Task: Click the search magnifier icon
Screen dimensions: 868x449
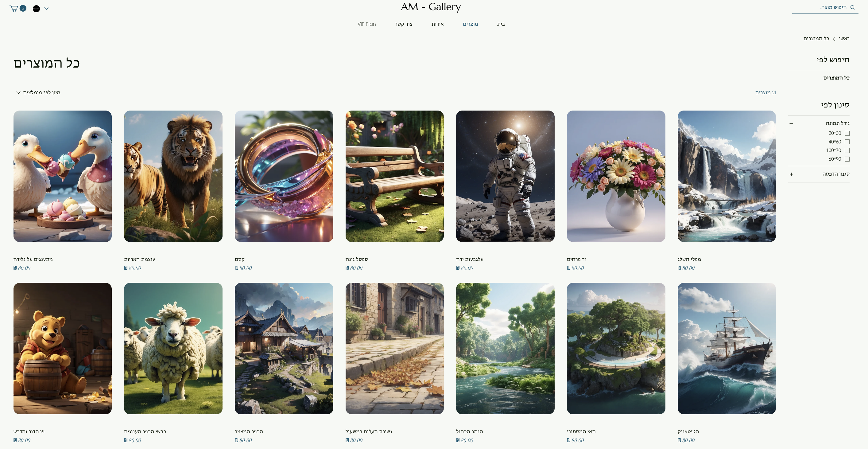Action: click(x=853, y=7)
